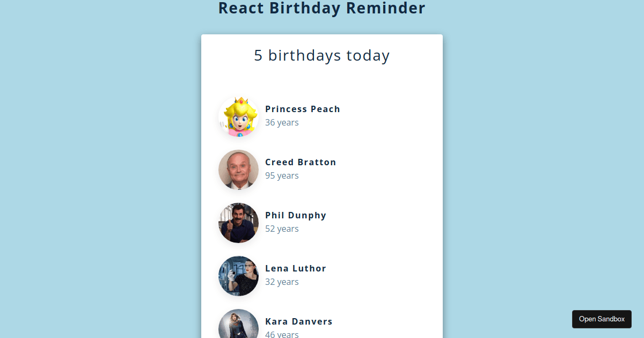Select the name Kara Danvers
Viewport: 644px width, 338px height.
pos(299,321)
